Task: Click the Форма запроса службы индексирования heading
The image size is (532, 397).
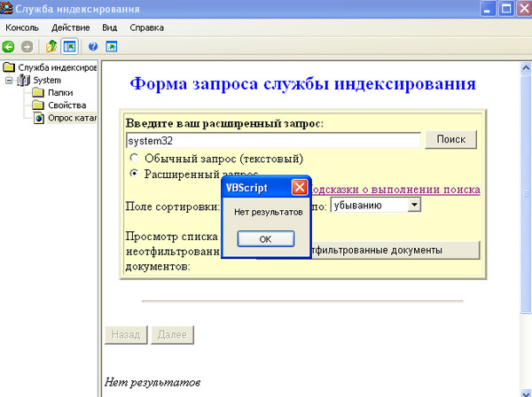Action: (302, 83)
